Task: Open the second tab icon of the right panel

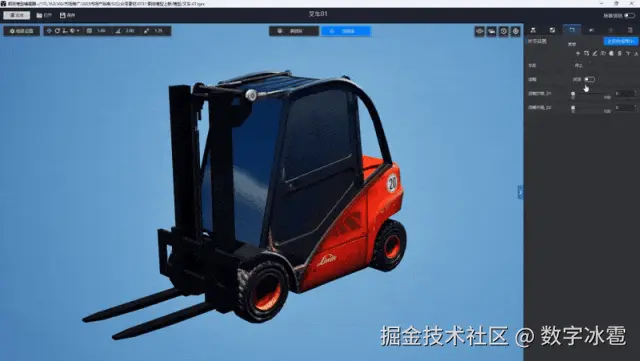Action: click(552, 30)
